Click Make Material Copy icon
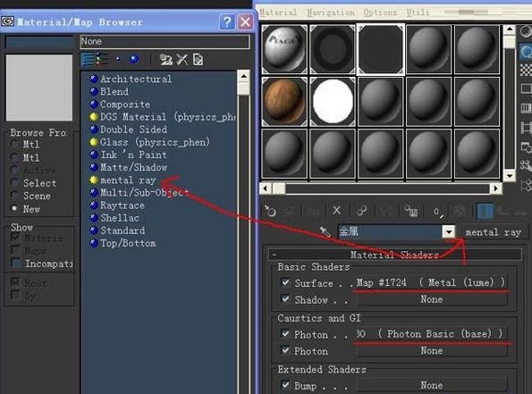 (x=362, y=211)
